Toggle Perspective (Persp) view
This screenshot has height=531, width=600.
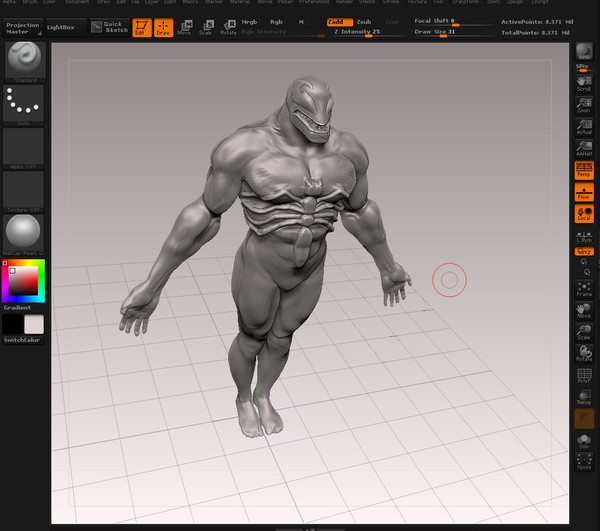point(584,170)
